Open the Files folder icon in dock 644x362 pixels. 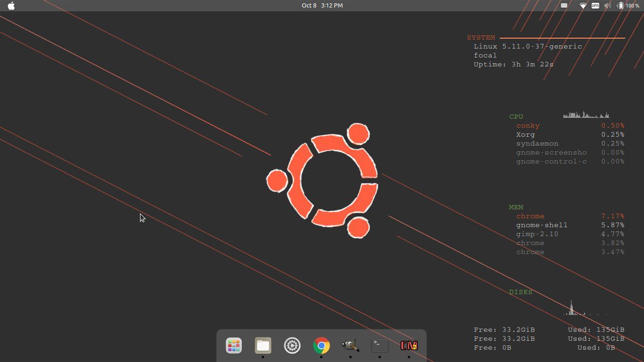click(x=263, y=346)
